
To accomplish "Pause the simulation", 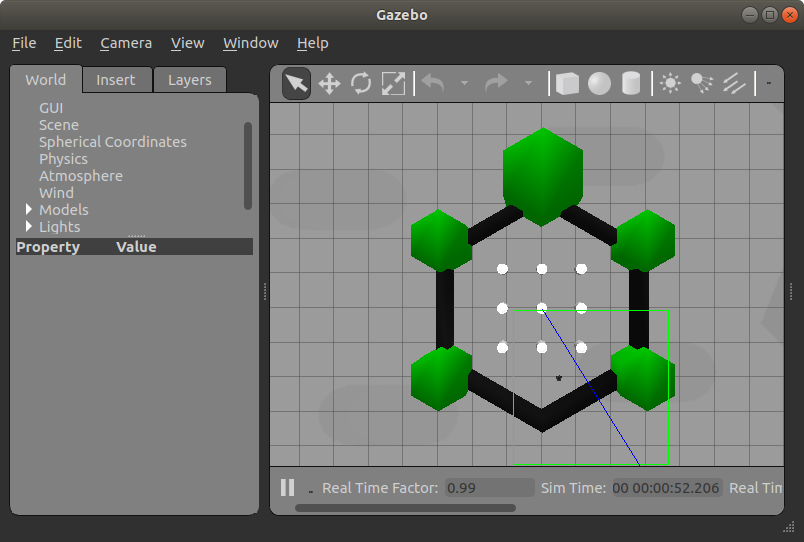I will (x=288, y=487).
